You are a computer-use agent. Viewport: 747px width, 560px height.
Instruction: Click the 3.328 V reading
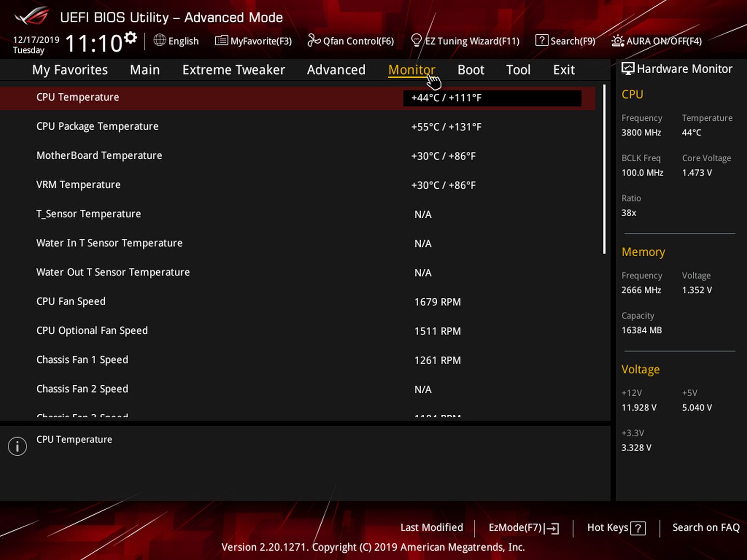coord(637,447)
